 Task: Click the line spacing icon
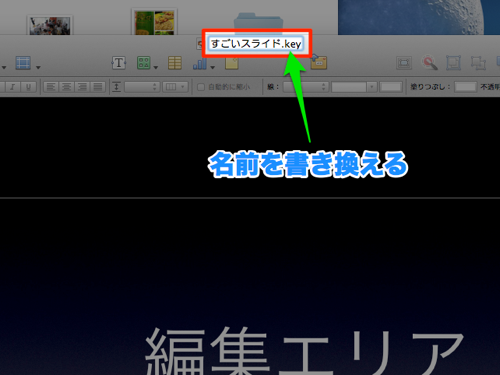[x=116, y=87]
